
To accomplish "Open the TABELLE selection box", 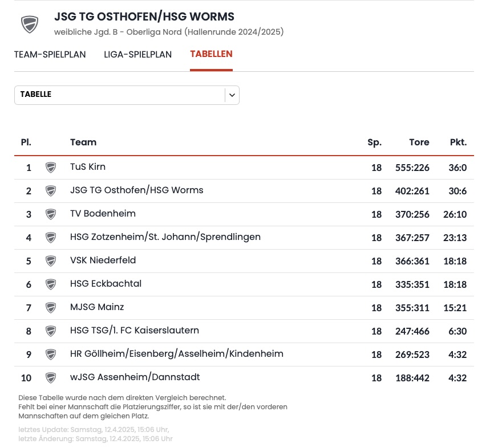I will coord(120,95).
